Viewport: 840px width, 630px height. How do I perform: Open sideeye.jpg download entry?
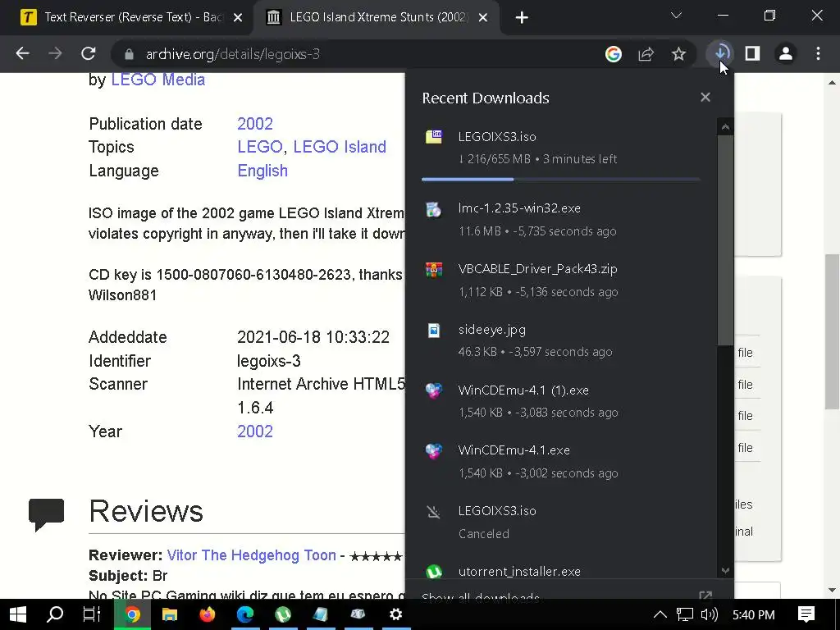click(561, 340)
